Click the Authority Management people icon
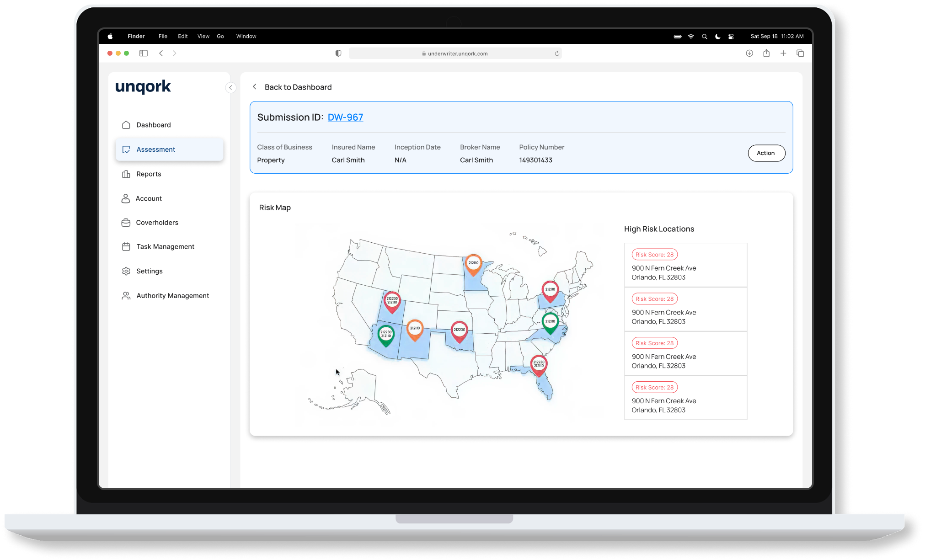925x560 pixels. pos(126,296)
